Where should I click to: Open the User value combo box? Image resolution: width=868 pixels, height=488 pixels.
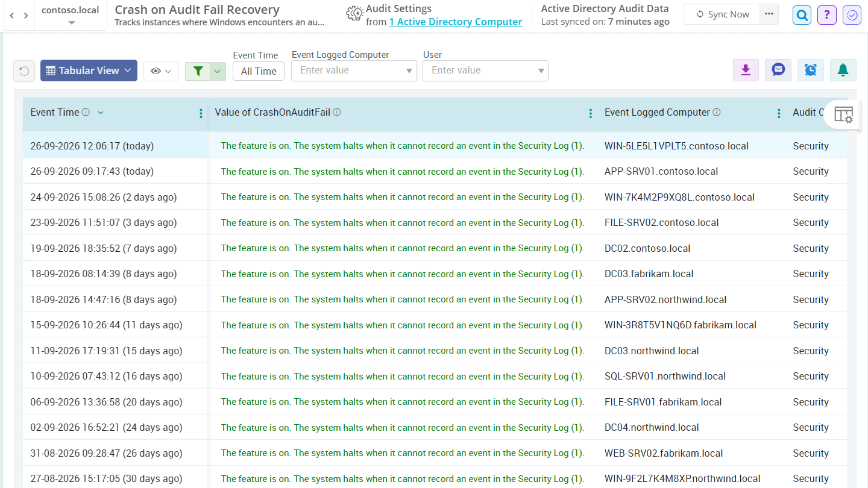tap(485, 70)
